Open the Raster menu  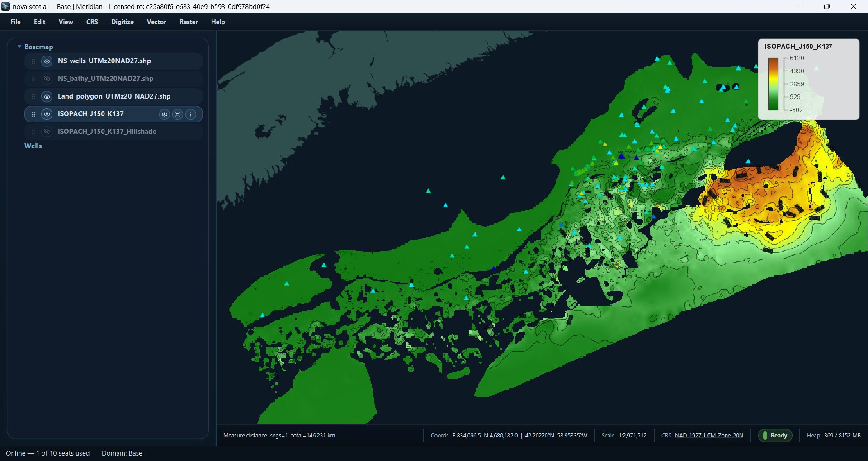(189, 22)
